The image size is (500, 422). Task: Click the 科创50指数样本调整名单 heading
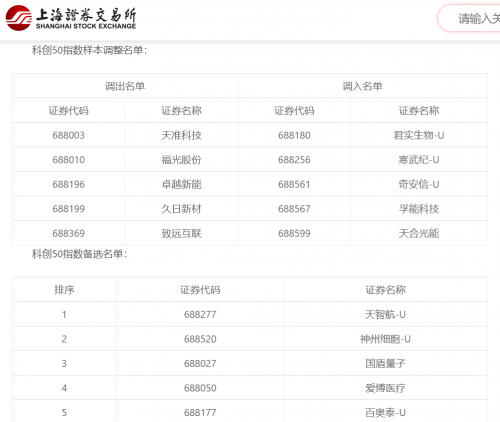click(89, 50)
